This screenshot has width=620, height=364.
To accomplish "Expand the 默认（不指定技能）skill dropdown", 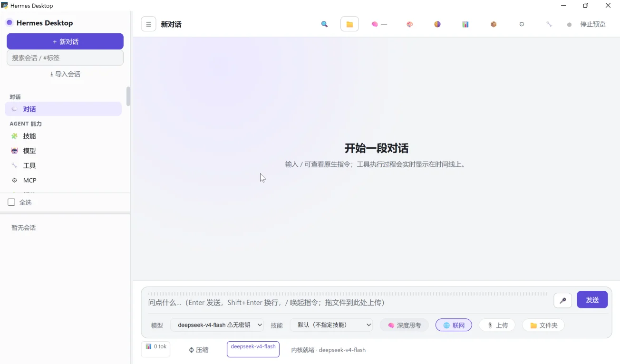I will [x=331, y=325].
